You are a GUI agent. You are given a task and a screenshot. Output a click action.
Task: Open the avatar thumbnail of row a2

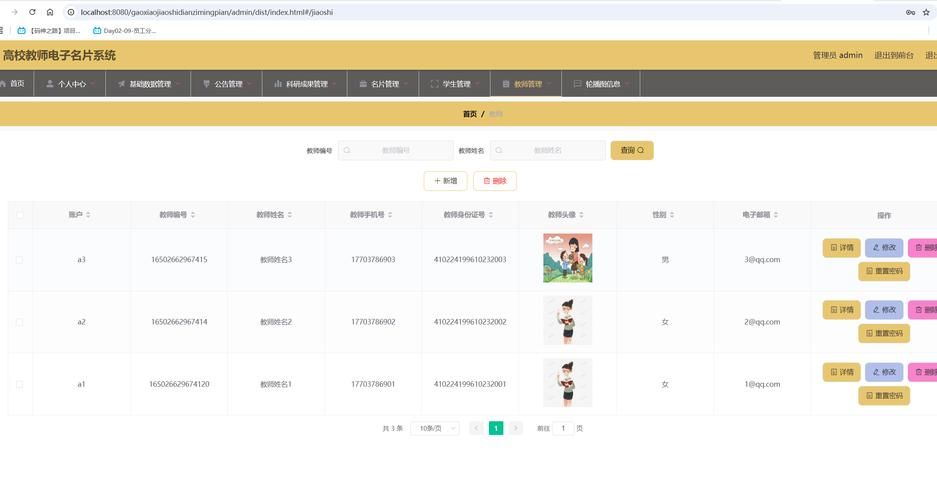[567, 321]
